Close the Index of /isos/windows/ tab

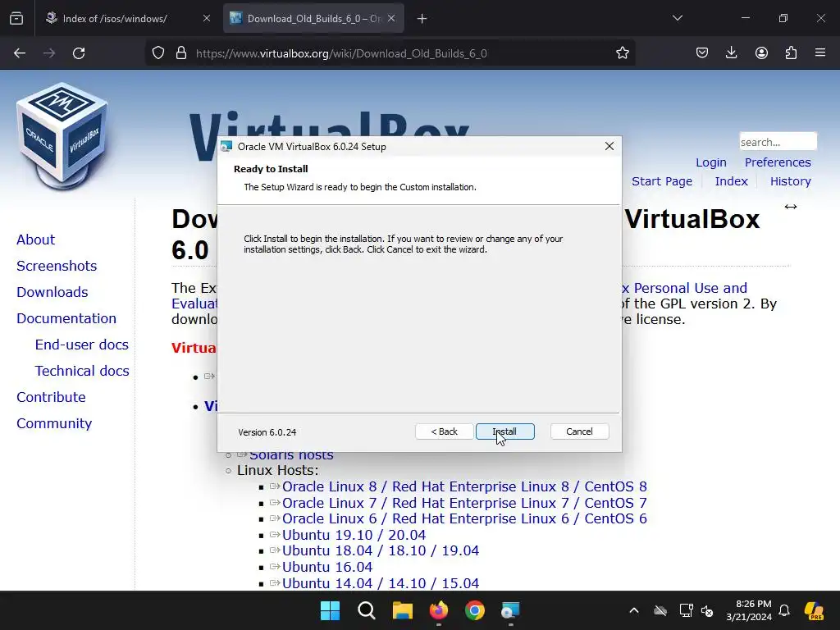coord(206,19)
